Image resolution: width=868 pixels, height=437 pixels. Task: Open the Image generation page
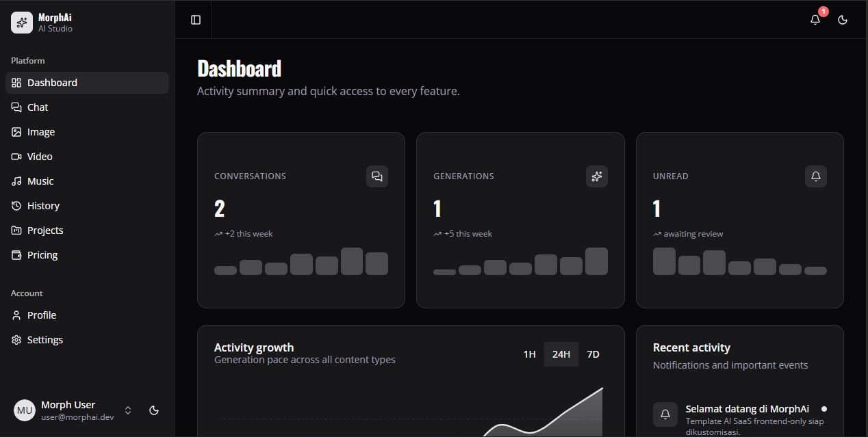pyautogui.click(x=87, y=132)
